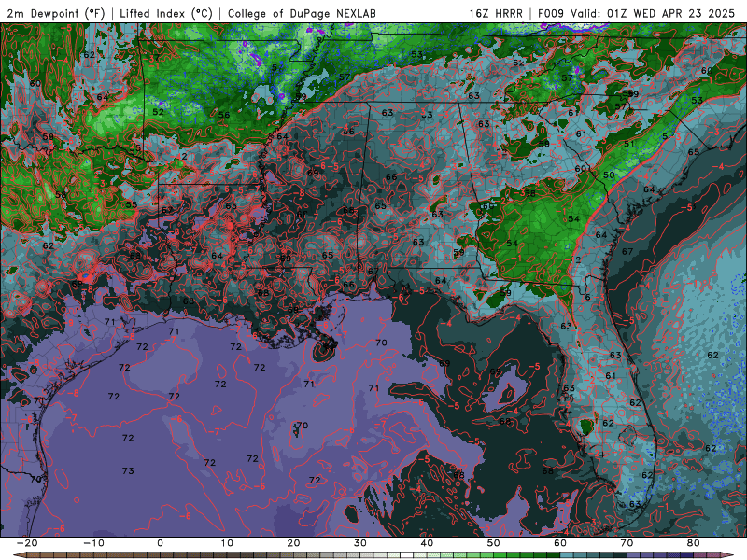Viewport: 747px width, 560px height.
Task: Click the 30 label on the color scale
Action: [x=360, y=543]
